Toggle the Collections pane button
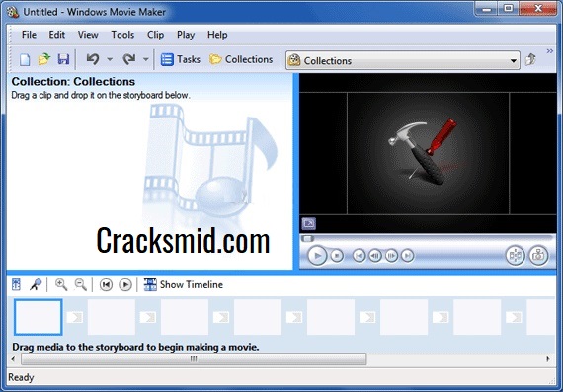 (x=241, y=59)
